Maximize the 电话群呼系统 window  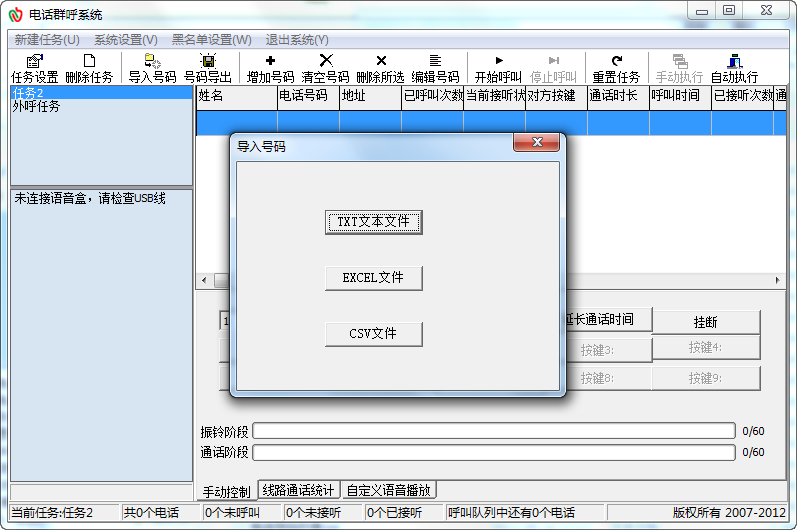[x=729, y=11]
